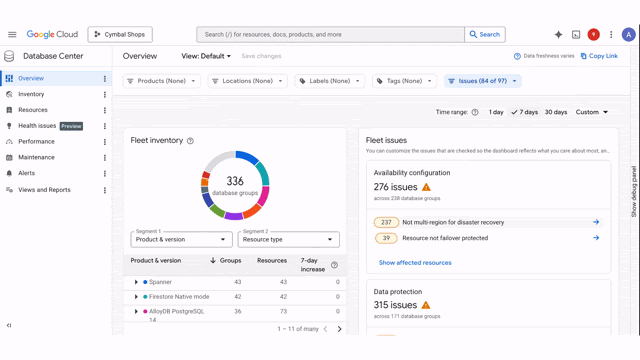This screenshot has width=640, height=360.
Task: Select 30 days time range
Action: (x=556, y=112)
